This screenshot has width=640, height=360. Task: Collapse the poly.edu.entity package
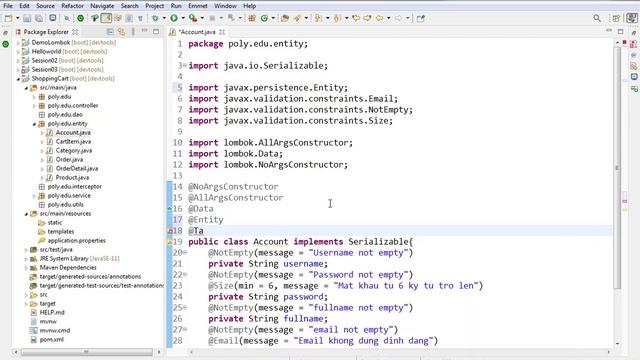click(34, 123)
